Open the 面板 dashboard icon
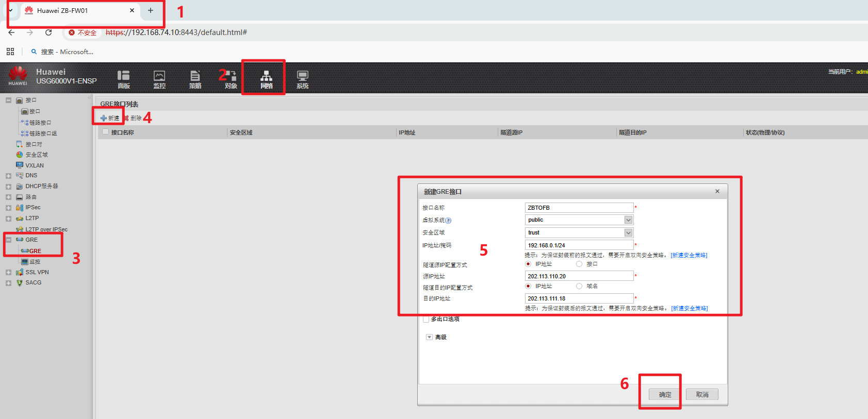868x419 pixels. pyautogui.click(x=123, y=78)
